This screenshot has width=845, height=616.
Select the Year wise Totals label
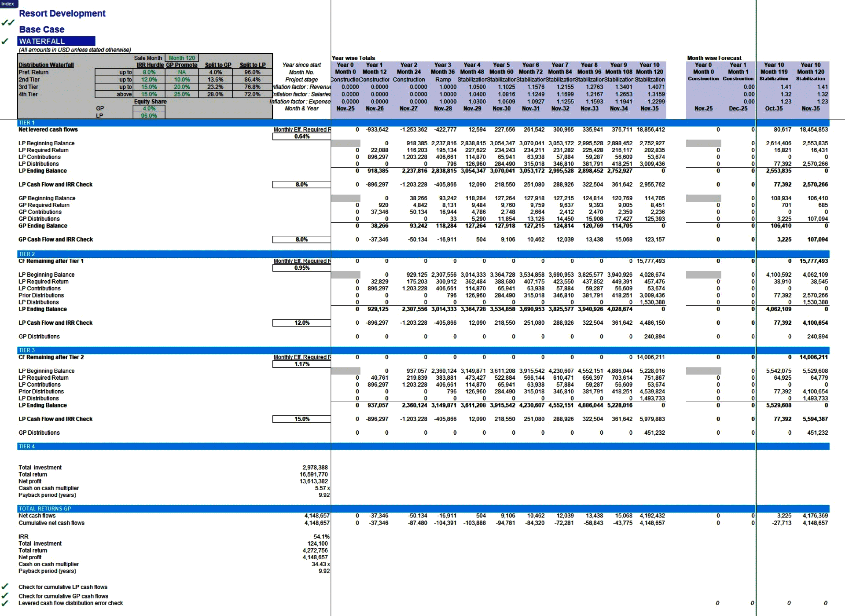[x=353, y=58]
